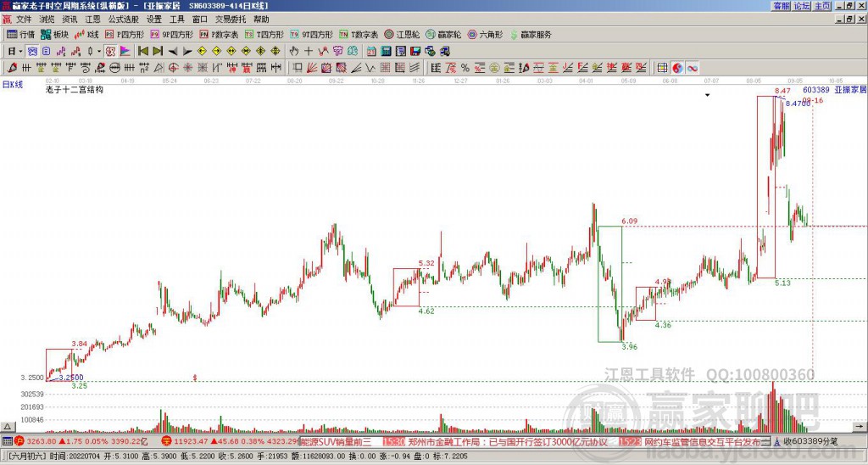Viewport: 868px width, 465px height.
Task: Open the 工具 menu
Action: 177,20
